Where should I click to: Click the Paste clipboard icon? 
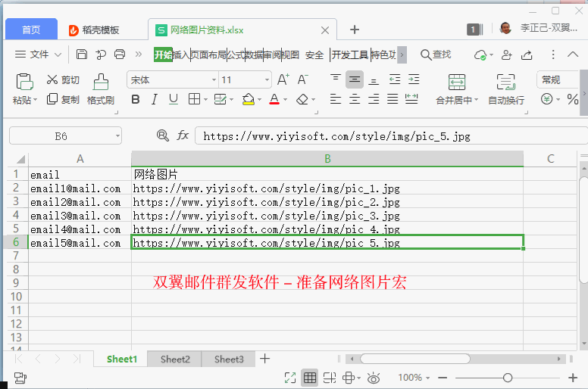[25, 81]
